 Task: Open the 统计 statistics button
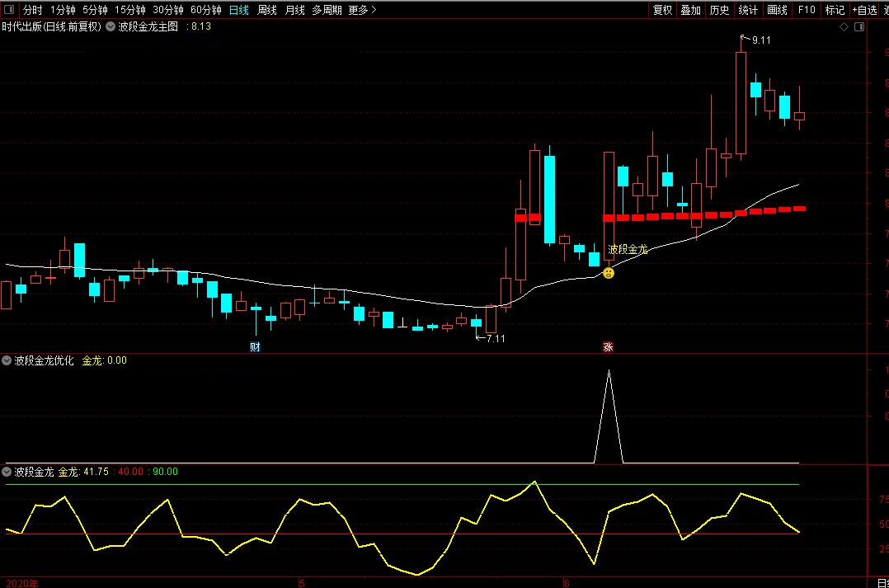coord(748,10)
